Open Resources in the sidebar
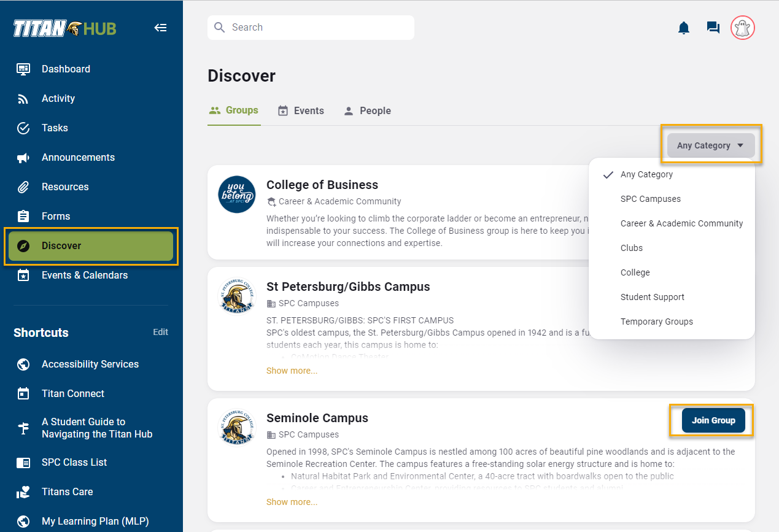The height and width of the screenshot is (532, 779). click(x=91, y=187)
